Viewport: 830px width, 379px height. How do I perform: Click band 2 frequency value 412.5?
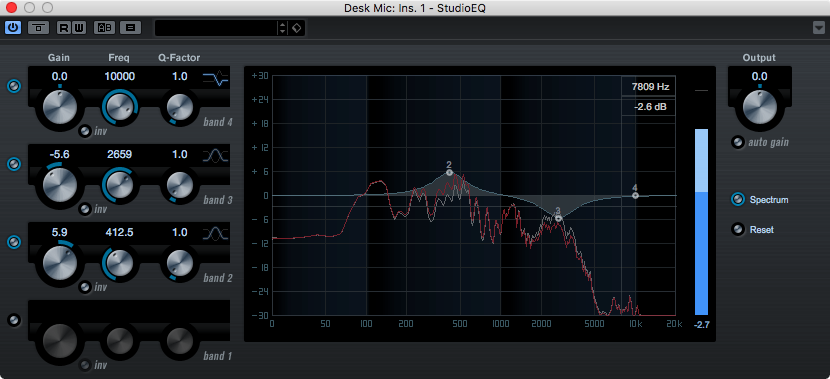(119, 232)
